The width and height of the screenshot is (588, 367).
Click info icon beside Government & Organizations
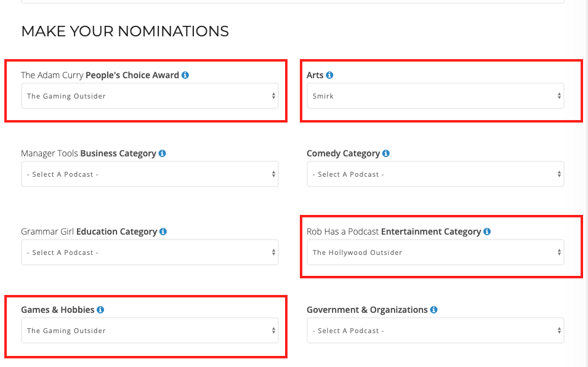click(x=434, y=310)
